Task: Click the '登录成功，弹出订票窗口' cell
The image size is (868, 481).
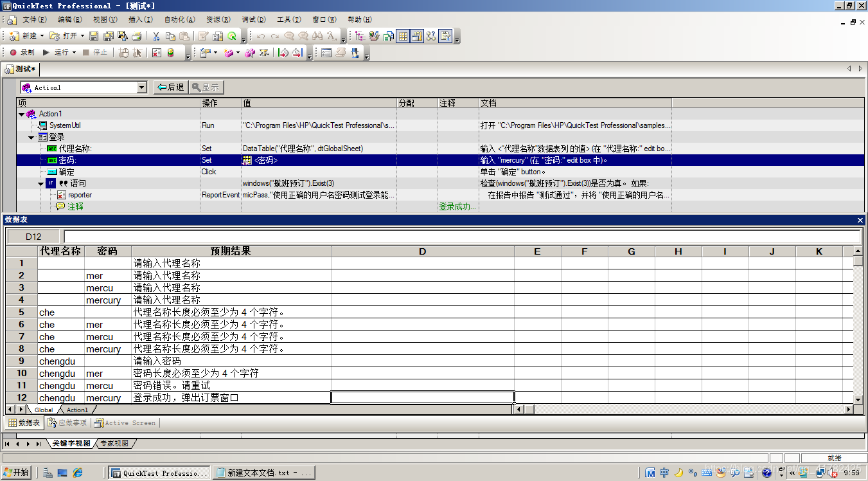Action: [231, 398]
